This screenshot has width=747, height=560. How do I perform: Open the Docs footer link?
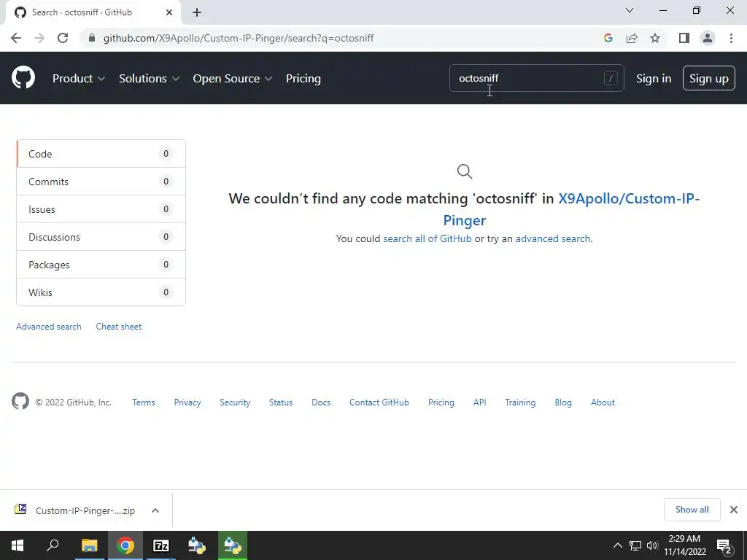pyautogui.click(x=321, y=402)
